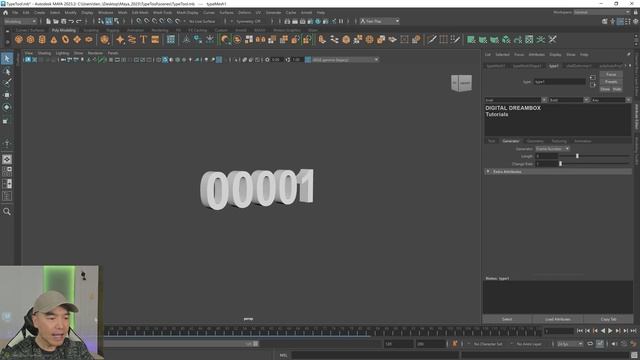The image size is (640, 360).
Task: Open the viewport Shading menu
Action: [x=44, y=53]
